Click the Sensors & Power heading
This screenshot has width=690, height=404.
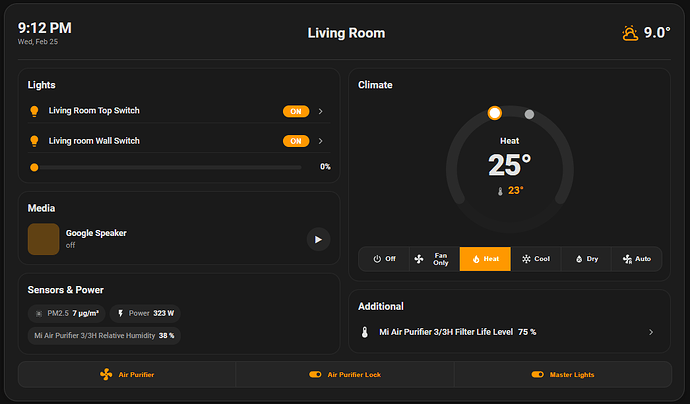(x=66, y=290)
